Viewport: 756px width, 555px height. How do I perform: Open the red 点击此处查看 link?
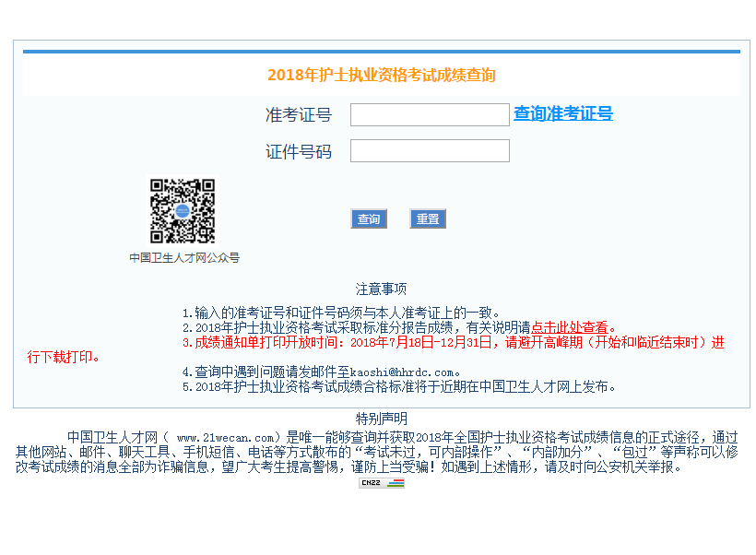coord(573,325)
